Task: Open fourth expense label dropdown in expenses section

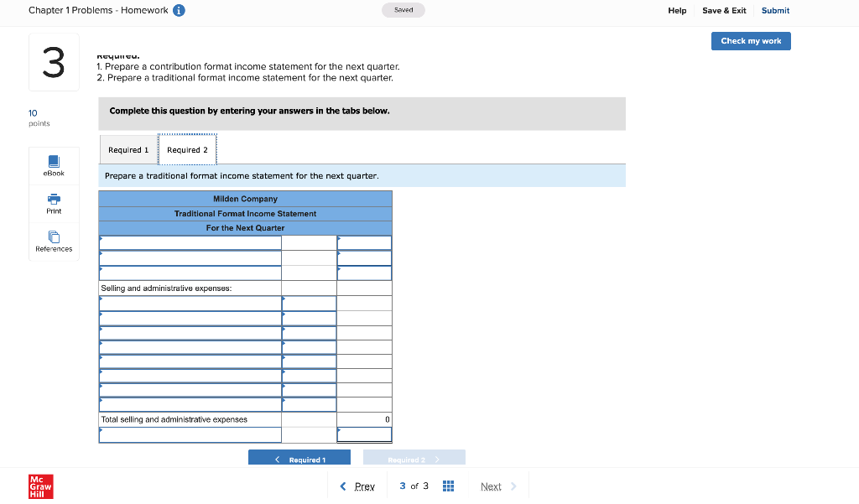Action: (x=190, y=347)
